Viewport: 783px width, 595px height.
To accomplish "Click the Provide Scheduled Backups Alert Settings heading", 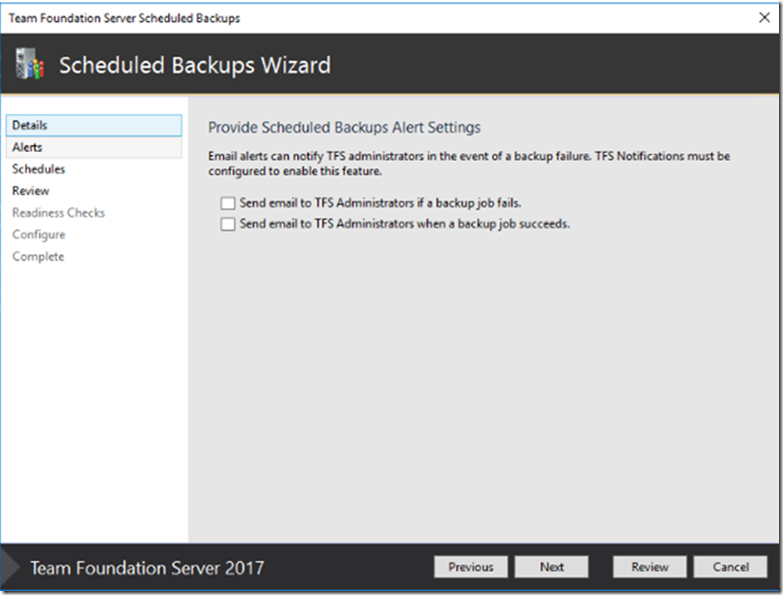I will [x=344, y=128].
